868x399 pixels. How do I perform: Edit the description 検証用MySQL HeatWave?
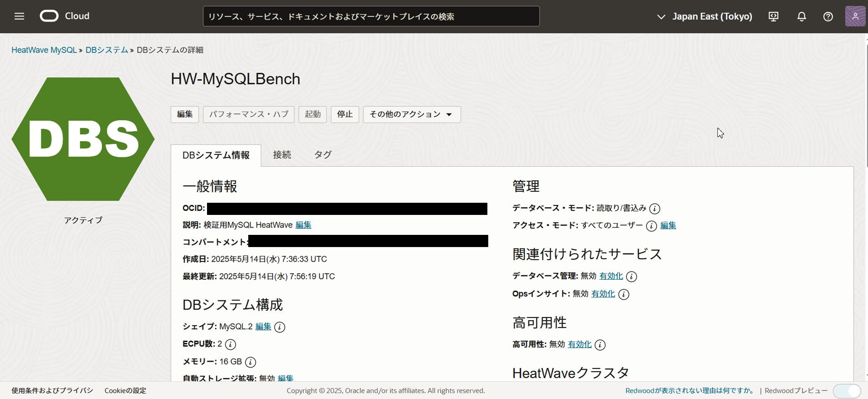pos(303,225)
